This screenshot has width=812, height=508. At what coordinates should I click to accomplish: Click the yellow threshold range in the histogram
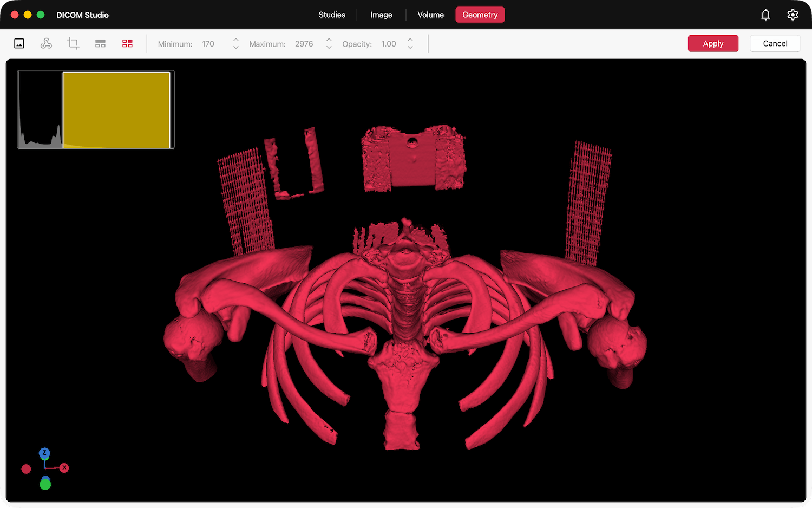point(116,110)
